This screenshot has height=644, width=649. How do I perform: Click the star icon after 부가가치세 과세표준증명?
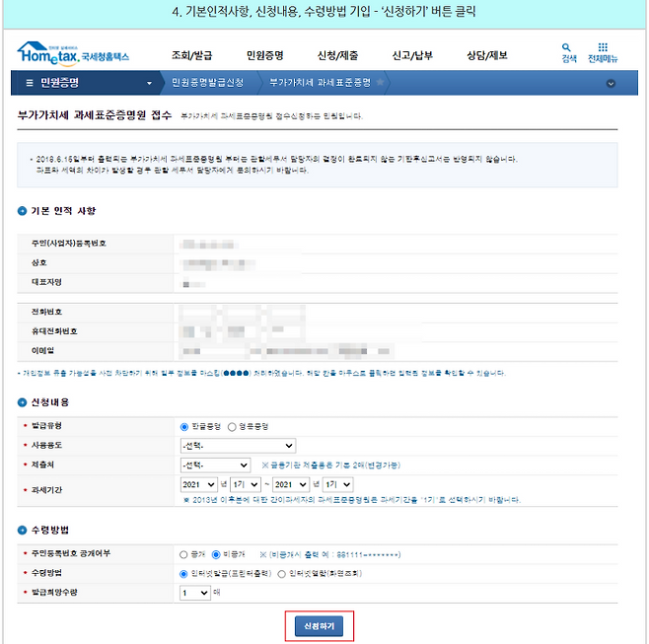382,83
